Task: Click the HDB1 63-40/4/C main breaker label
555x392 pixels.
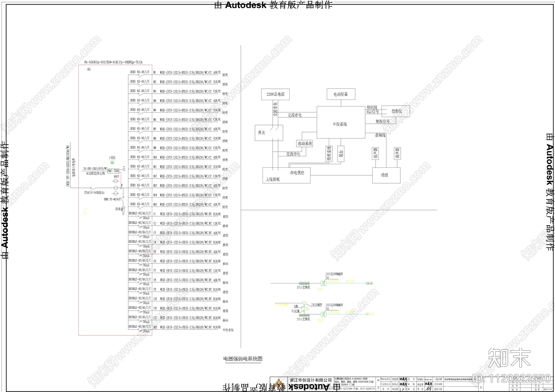Action: pos(112,199)
